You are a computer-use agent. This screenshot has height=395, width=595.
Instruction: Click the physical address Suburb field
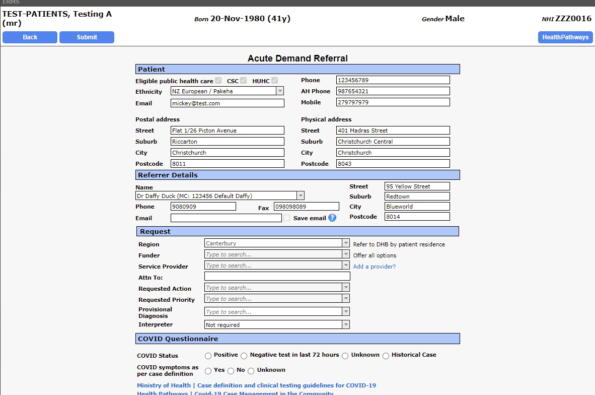[x=393, y=142]
